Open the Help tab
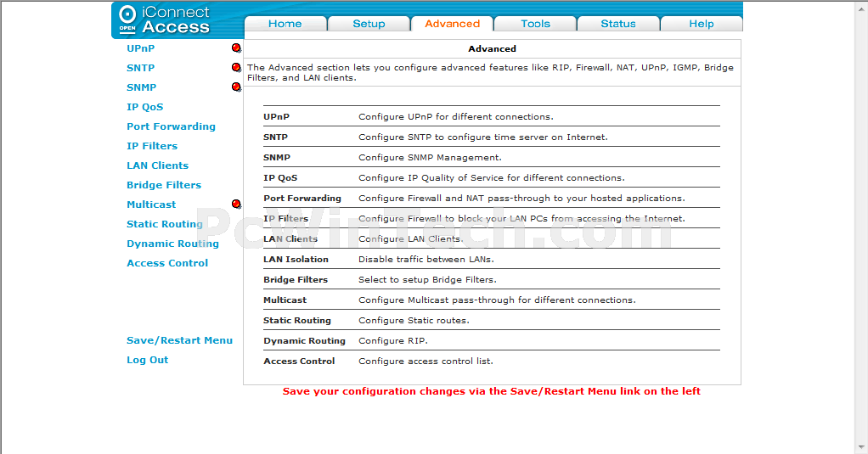 702,24
